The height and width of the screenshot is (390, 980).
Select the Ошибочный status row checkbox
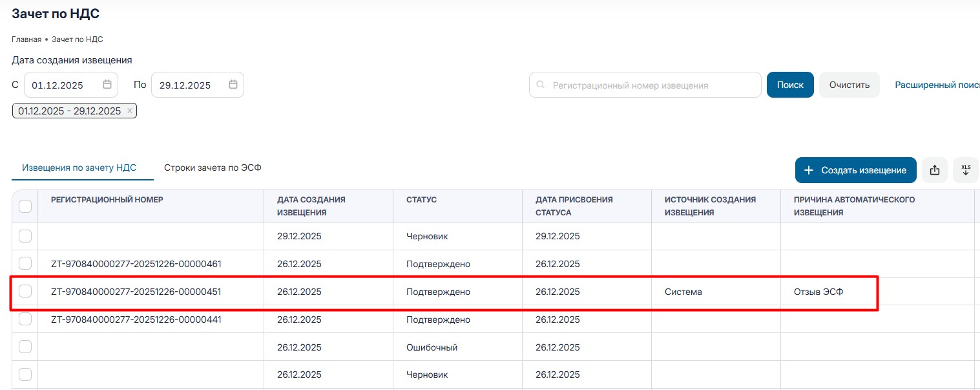click(x=25, y=347)
